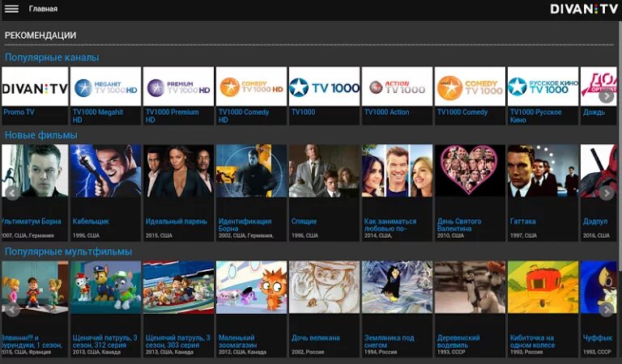Select the Гаттака film poster
The width and height of the screenshot is (622, 364).
point(543,171)
